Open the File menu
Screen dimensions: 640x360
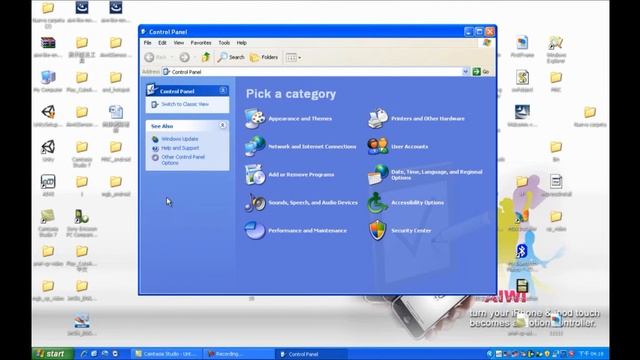click(147, 42)
